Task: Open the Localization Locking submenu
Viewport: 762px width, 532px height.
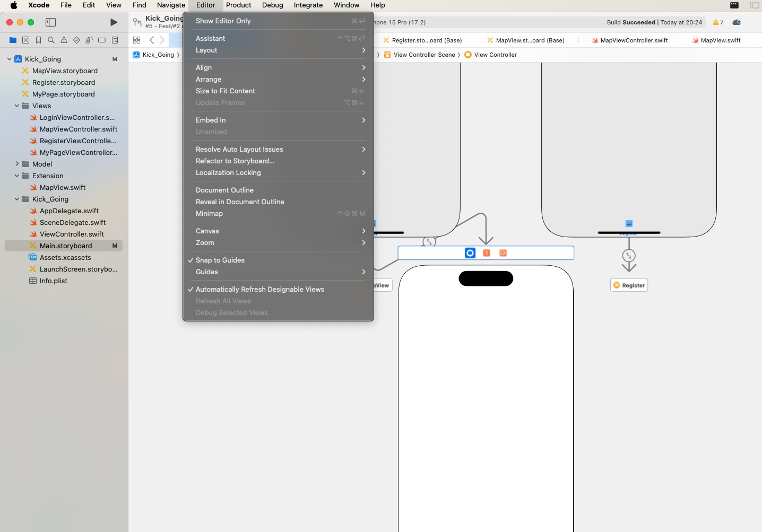Action: (x=278, y=173)
